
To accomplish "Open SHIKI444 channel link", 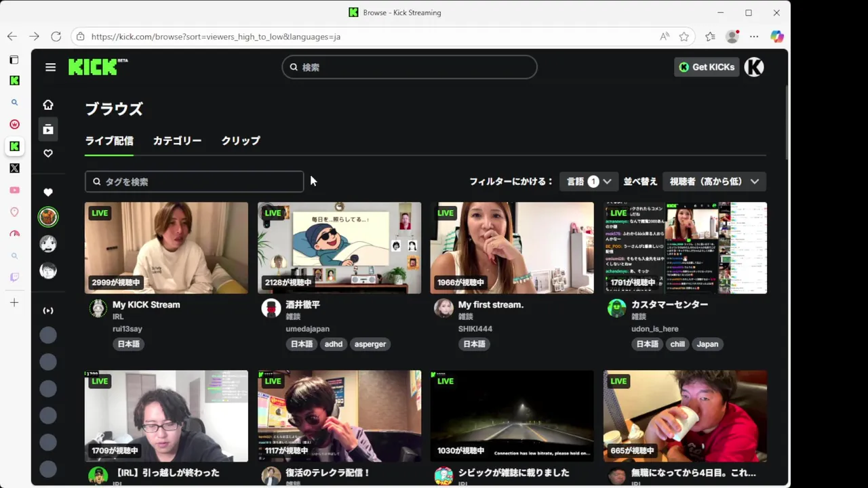I will click(x=475, y=329).
